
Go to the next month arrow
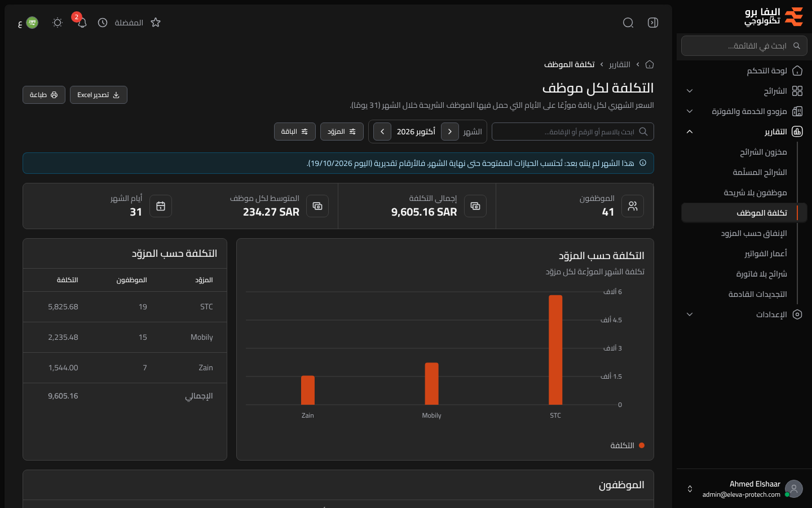coord(382,132)
